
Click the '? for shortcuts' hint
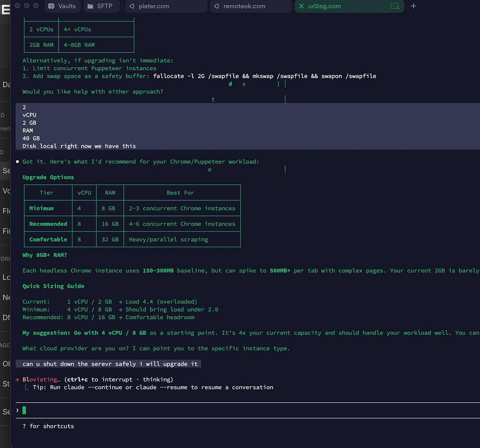tap(48, 426)
